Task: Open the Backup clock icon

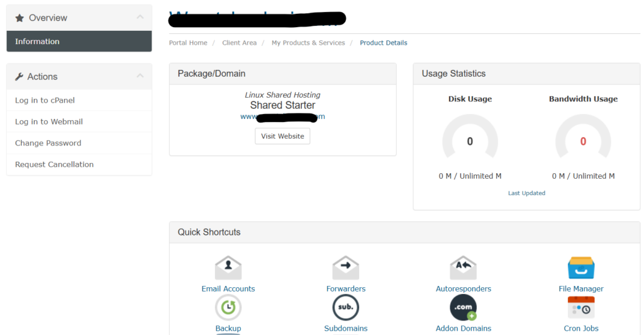Action: point(228,307)
